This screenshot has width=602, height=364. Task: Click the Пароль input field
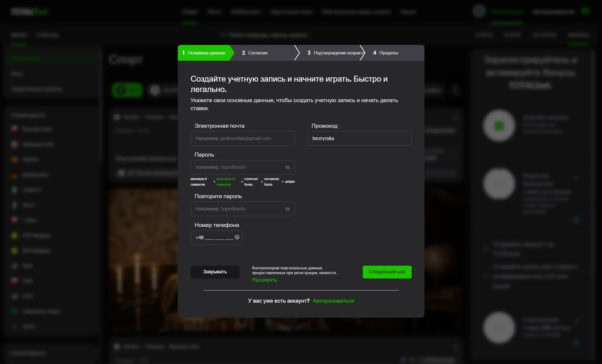[242, 167]
